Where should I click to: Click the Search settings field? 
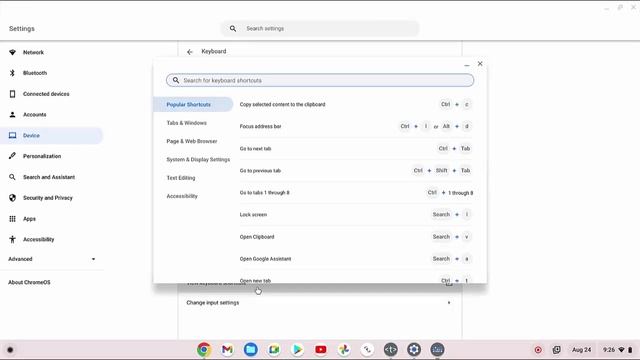[x=320, y=29]
